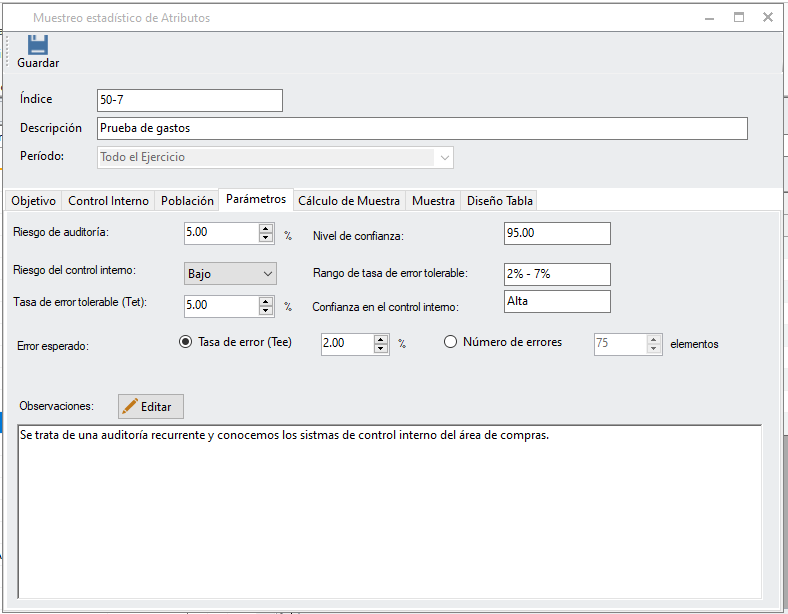
Task: Decrease the Tasa de error (Tee) value
Action: coord(381,348)
